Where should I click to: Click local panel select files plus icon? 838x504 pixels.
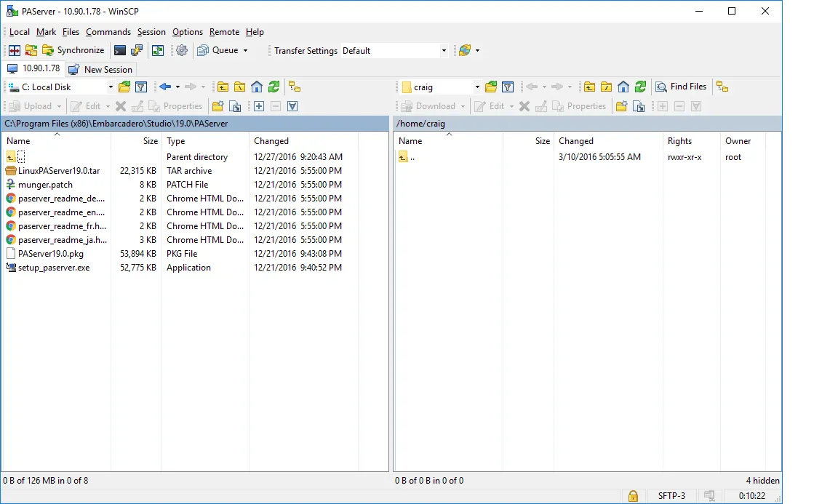pos(259,106)
